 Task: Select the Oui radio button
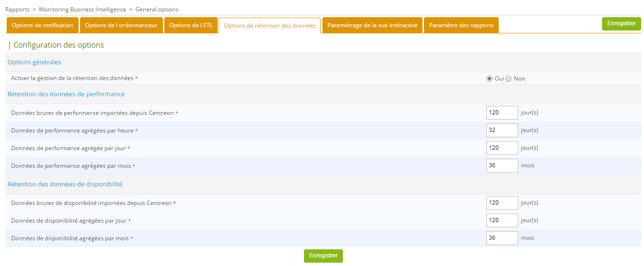point(489,79)
